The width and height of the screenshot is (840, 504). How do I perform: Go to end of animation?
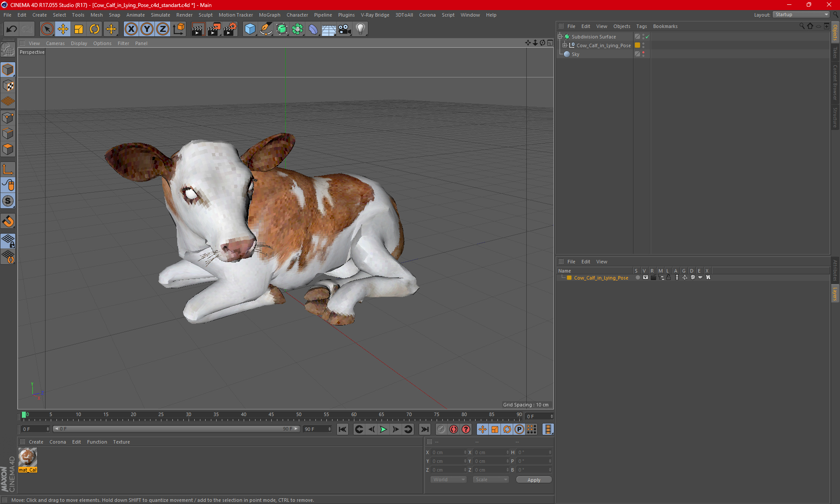coord(424,429)
